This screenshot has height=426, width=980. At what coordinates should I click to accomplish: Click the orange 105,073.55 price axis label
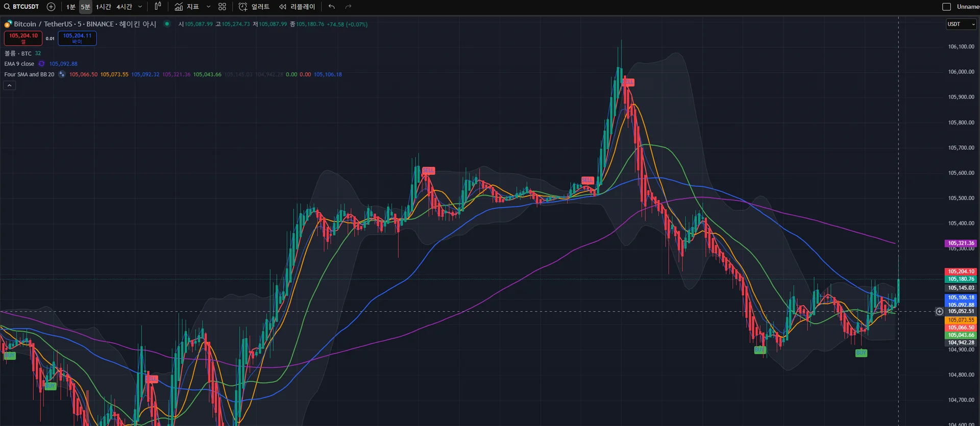click(961, 320)
